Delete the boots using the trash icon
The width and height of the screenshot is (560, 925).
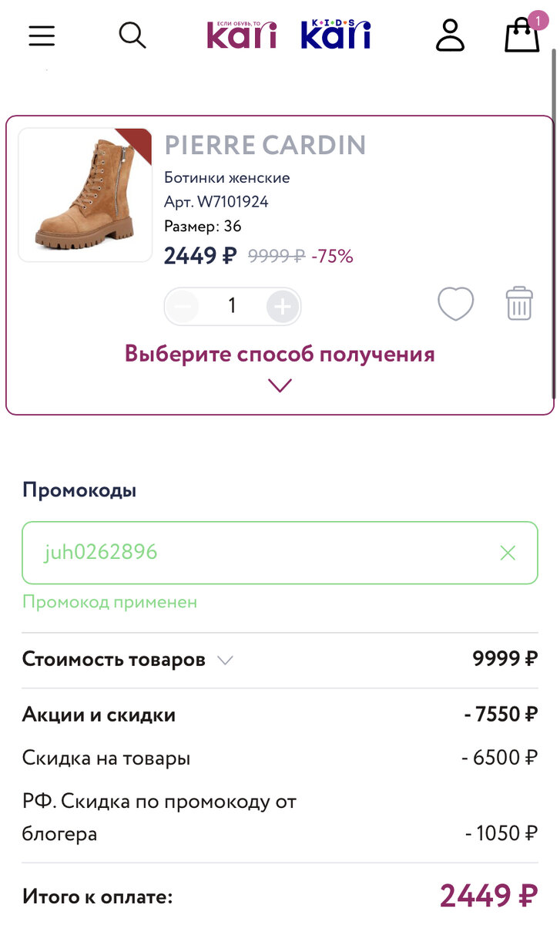[x=519, y=304]
